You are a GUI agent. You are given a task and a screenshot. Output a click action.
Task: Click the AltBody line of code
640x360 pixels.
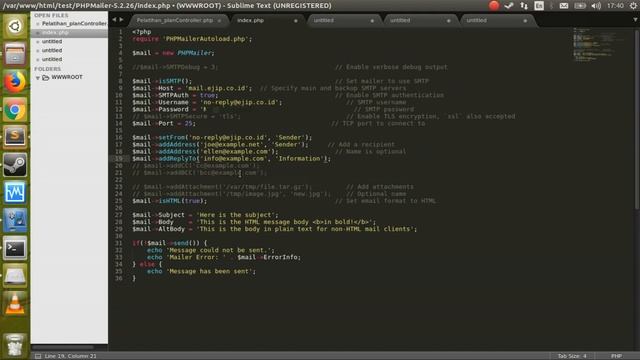tap(274, 229)
